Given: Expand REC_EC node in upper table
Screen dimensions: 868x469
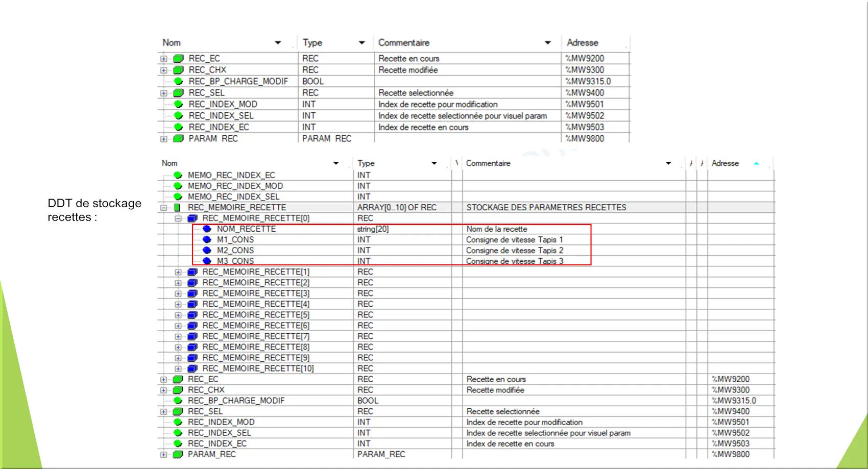Looking at the screenshot, I should [x=163, y=59].
